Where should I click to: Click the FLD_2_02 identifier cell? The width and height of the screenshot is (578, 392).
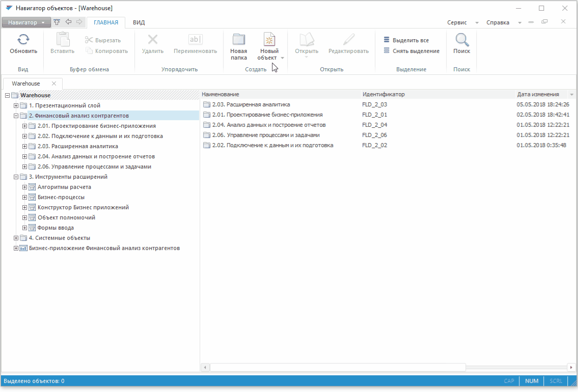[374, 145]
